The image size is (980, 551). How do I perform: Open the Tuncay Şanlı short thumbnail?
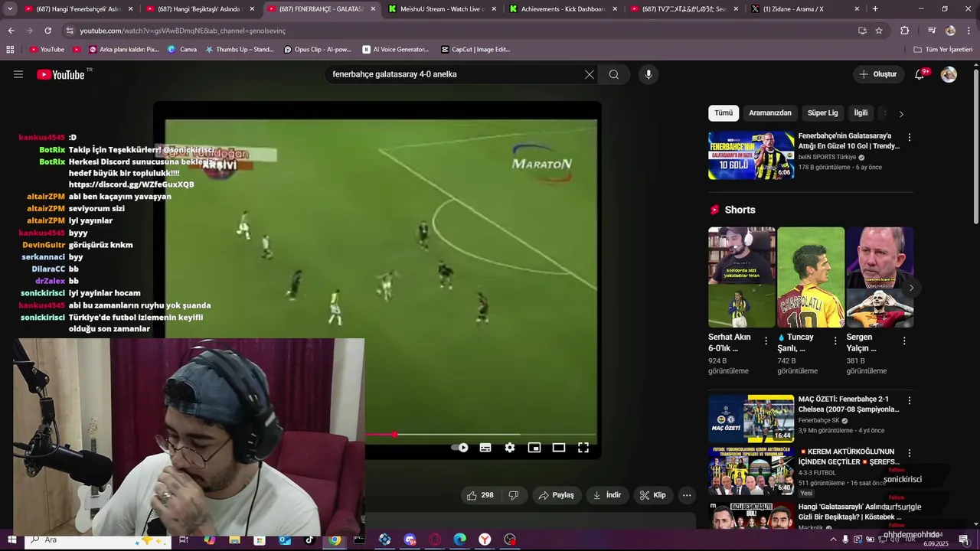coord(811,277)
